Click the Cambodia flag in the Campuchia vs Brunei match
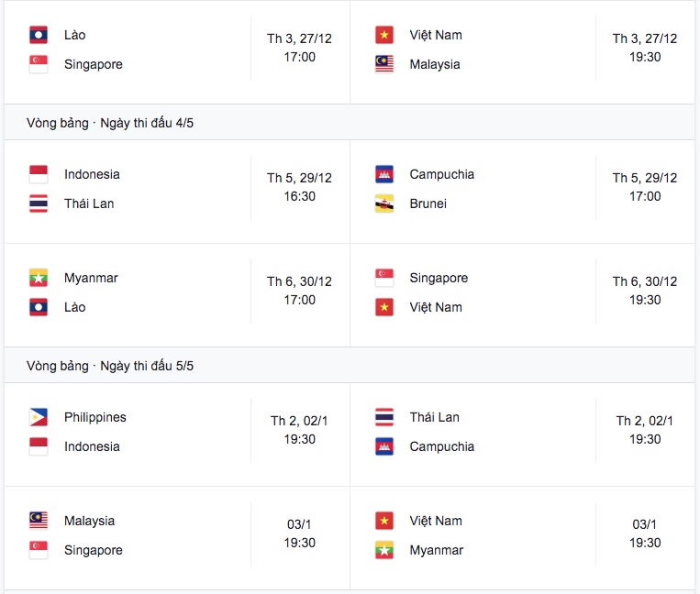700x594 pixels. pyautogui.click(x=383, y=174)
